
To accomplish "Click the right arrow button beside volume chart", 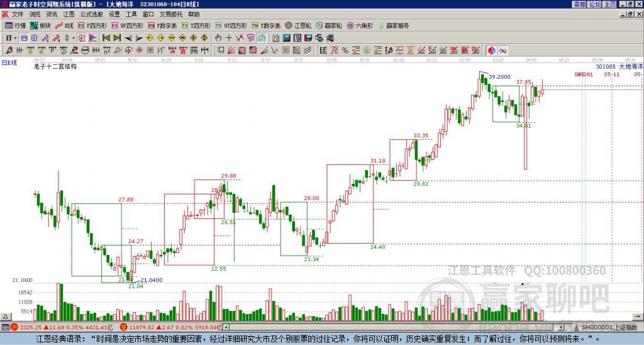I will pos(638,316).
